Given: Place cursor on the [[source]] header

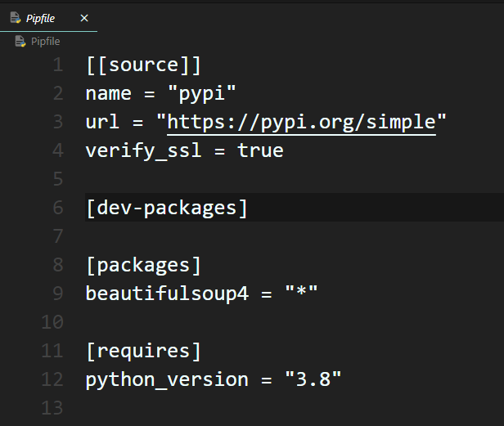Looking at the screenshot, I should [x=143, y=65].
